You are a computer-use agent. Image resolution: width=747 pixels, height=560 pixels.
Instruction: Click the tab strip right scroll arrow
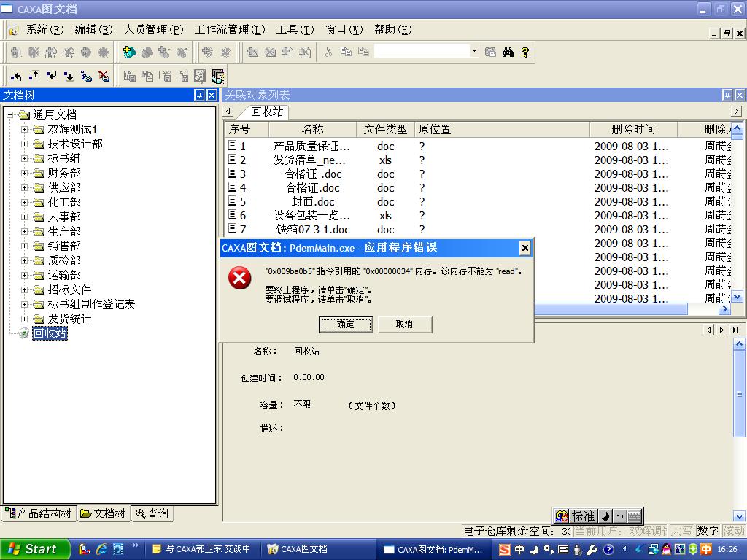tap(736, 112)
